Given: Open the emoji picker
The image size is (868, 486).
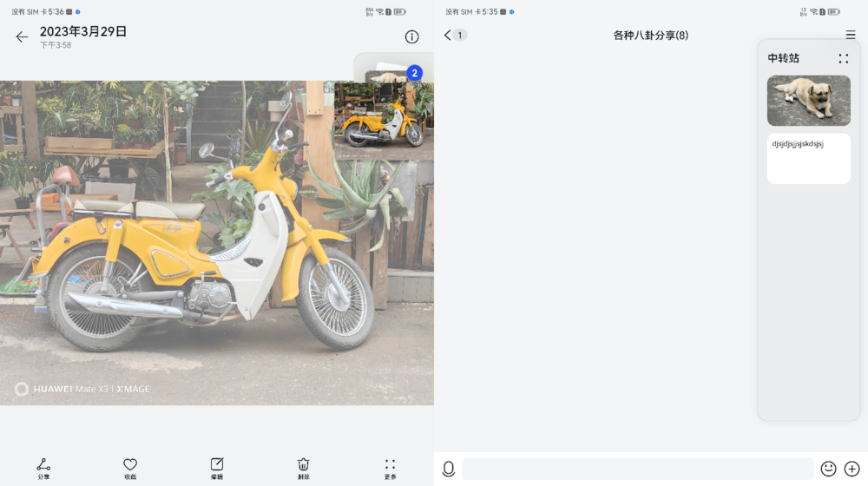Looking at the screenshot, I should tap(828, 469).
